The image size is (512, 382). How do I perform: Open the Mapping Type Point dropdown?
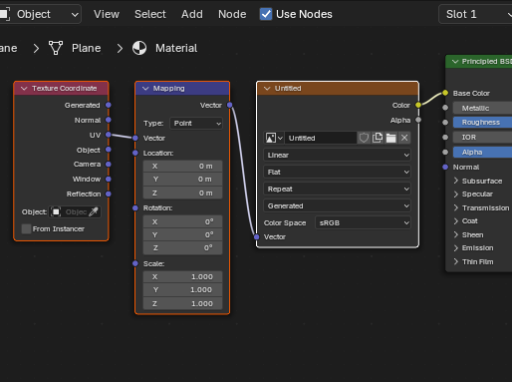pos(196,123)
